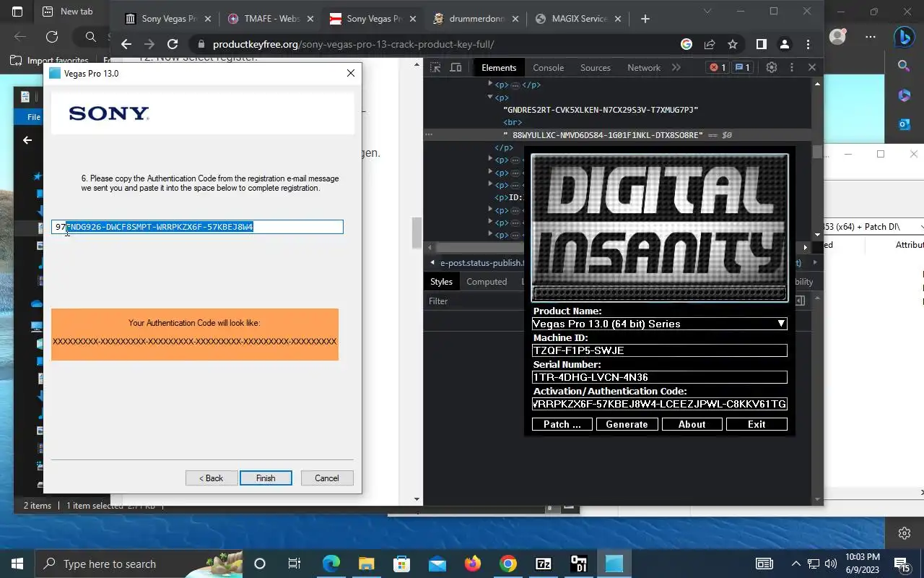Open the Chrome side panel icon

[x=761, y=44]
